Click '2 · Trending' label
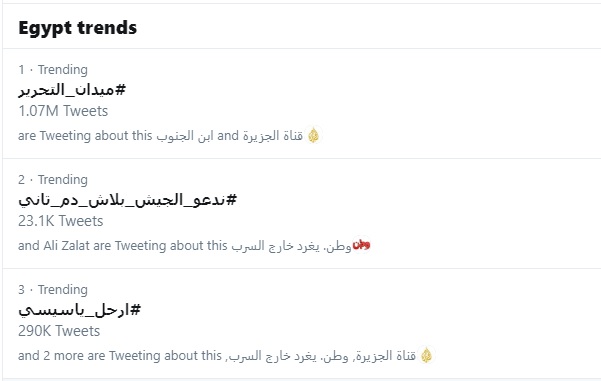Screen dimensions: 601x381 tap(53, 180)
